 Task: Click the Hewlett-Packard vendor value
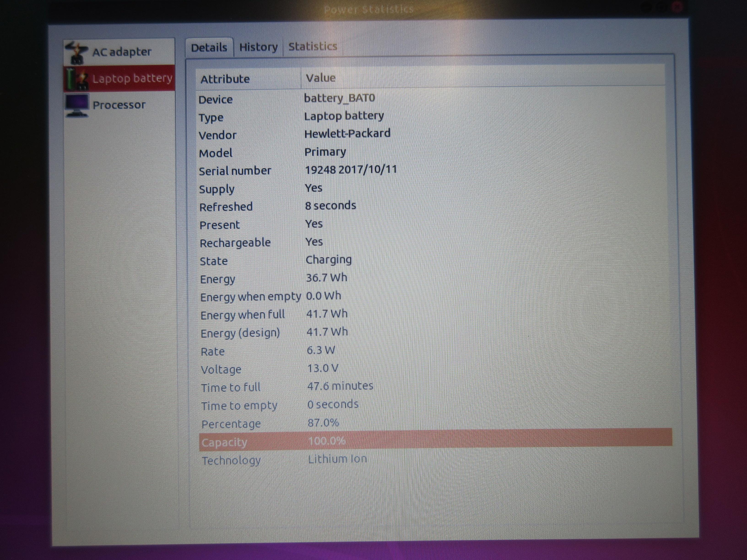347,134
